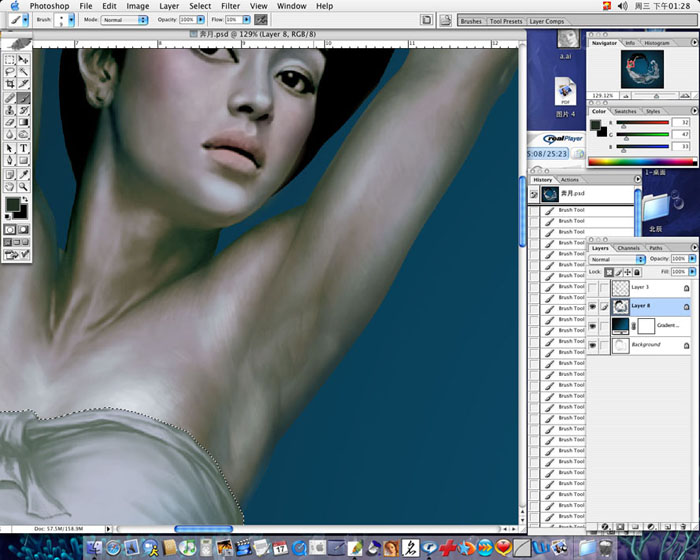Select the Notes tool

[x=10, y=175]
